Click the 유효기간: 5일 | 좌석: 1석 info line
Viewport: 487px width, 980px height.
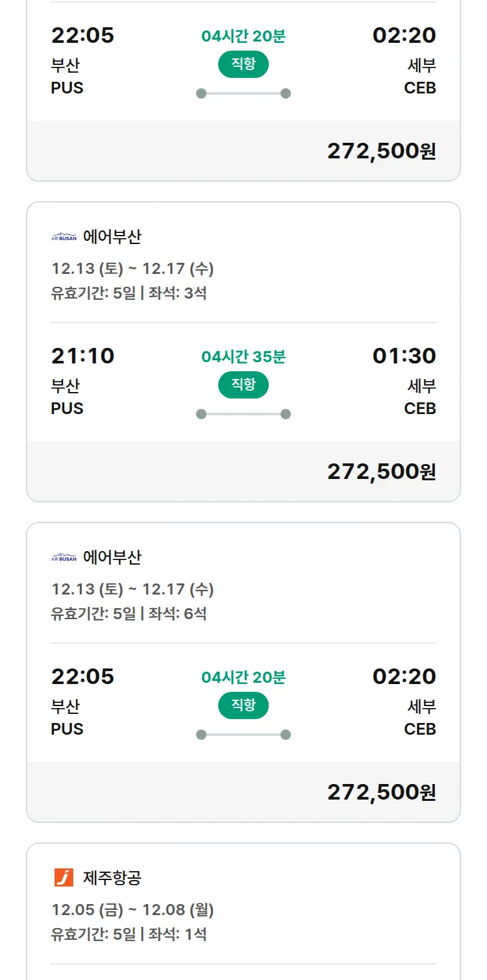click(x=129, y=935)
